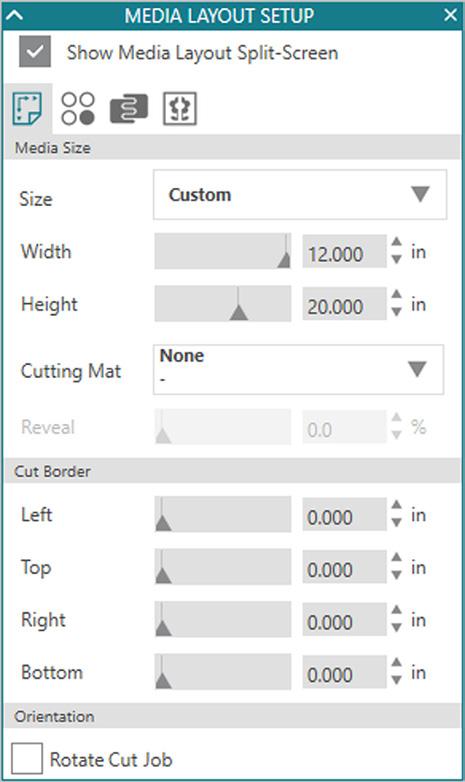
Task: Increase Top cut border with up arrow
Action: [x=397, y=558]
